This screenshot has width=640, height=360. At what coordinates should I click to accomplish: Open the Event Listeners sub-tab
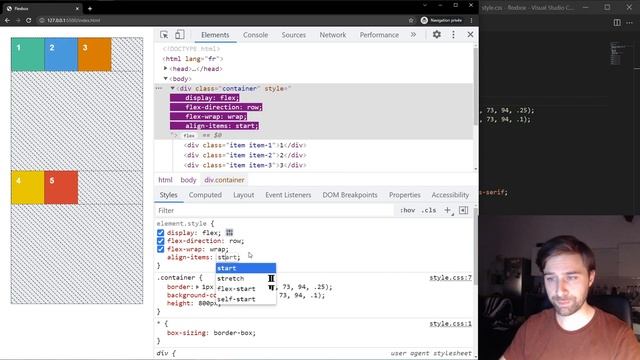point(288,195)
